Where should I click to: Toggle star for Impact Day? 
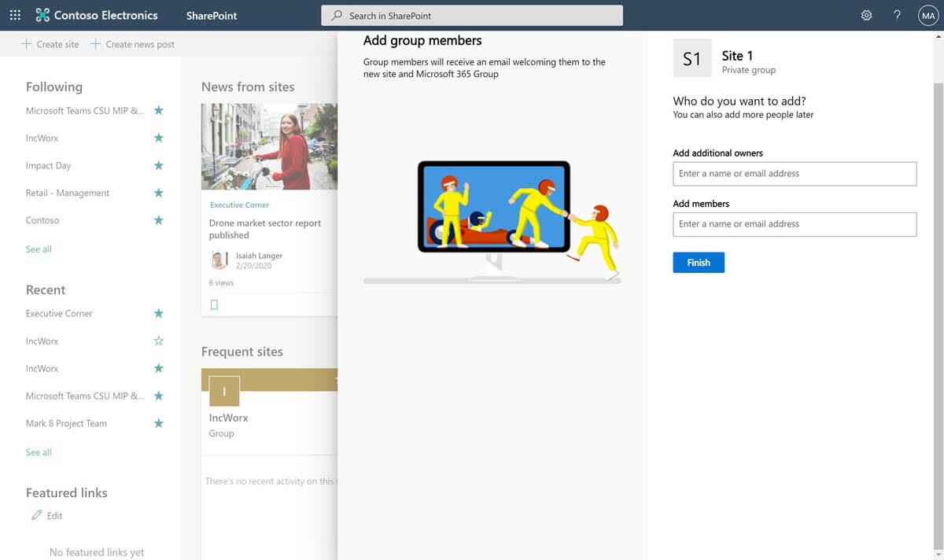[158, 165]
